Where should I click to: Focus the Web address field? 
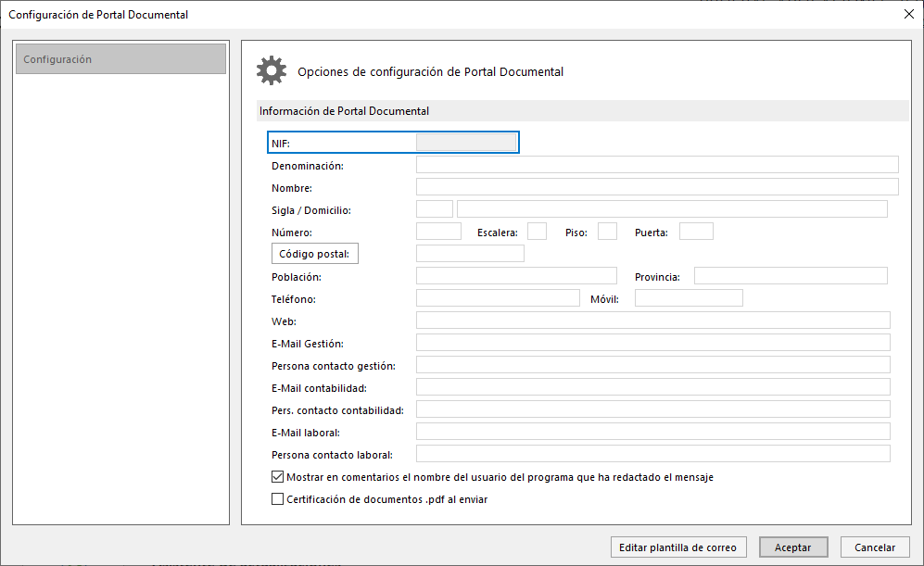click(x=653, y=321)
